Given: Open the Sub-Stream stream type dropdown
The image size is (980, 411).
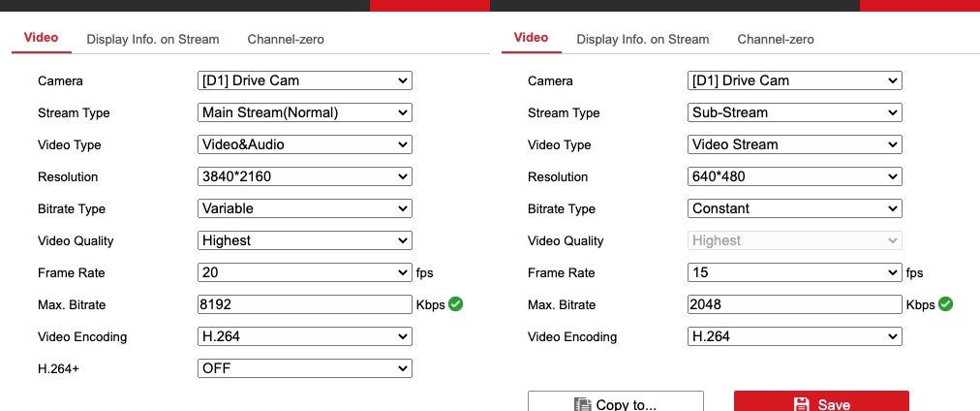Looking at the screenshot, I should click(794, 112).
